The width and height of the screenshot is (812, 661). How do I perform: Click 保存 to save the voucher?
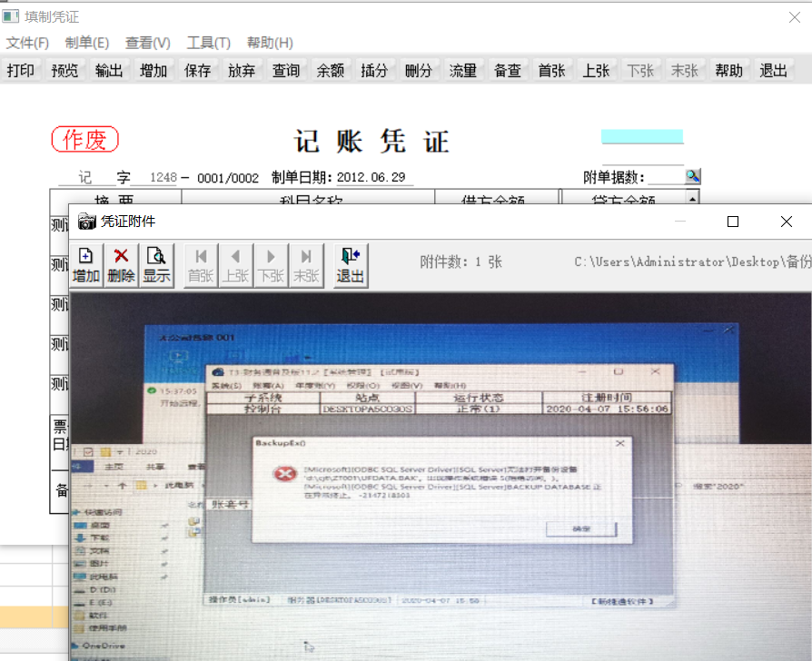(x=197, y=71)
